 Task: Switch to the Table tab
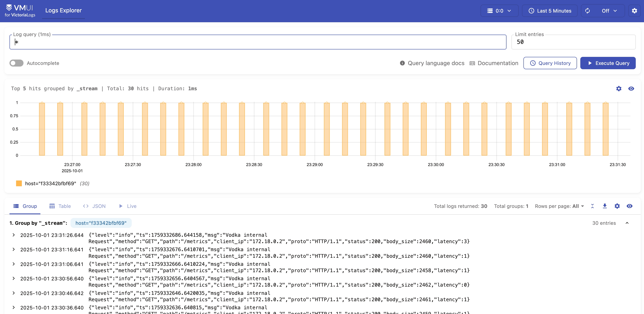click(60, 206)
